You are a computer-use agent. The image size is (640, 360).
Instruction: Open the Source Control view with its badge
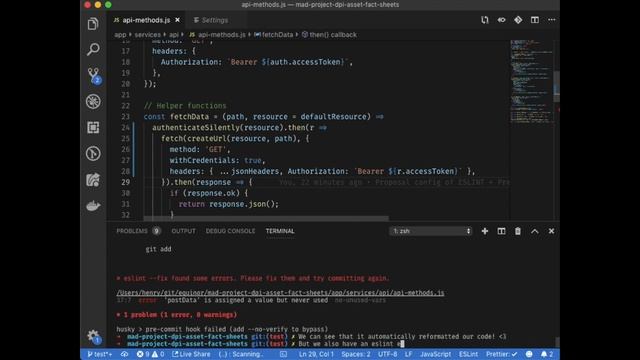pyautogui.click(x=94, y=76)
